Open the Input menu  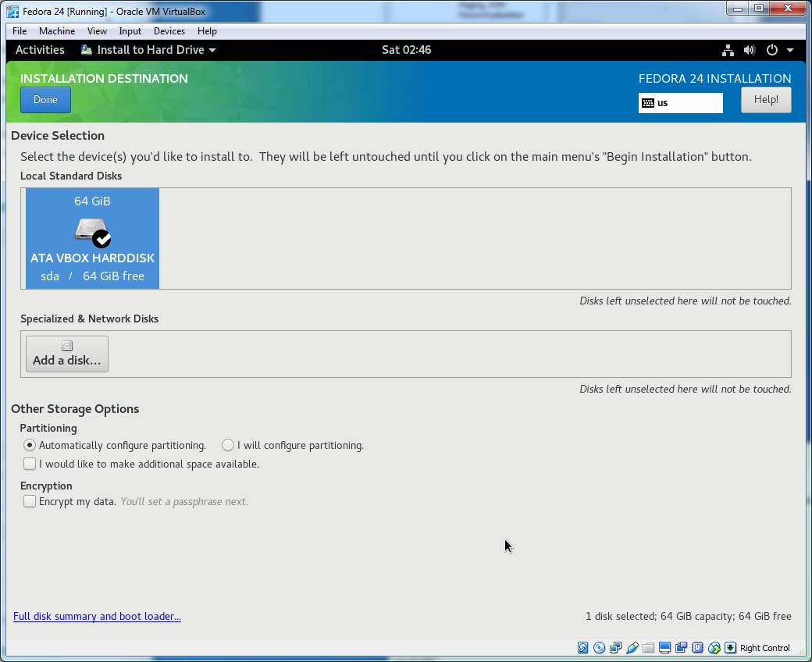(x=130, y=31)
